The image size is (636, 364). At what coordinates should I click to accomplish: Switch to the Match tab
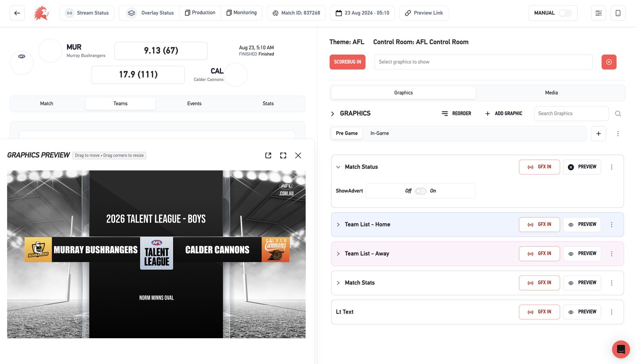[47, 104]
